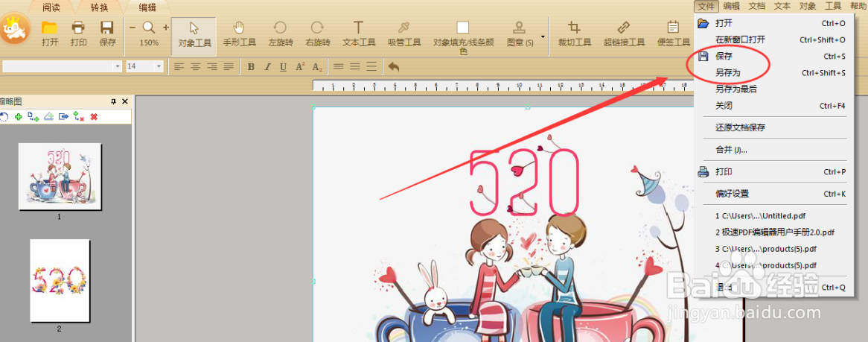Click rotate page icon in thumbnail panel
This screenshot has width=868, height=342.
click(x=4, y=117)
